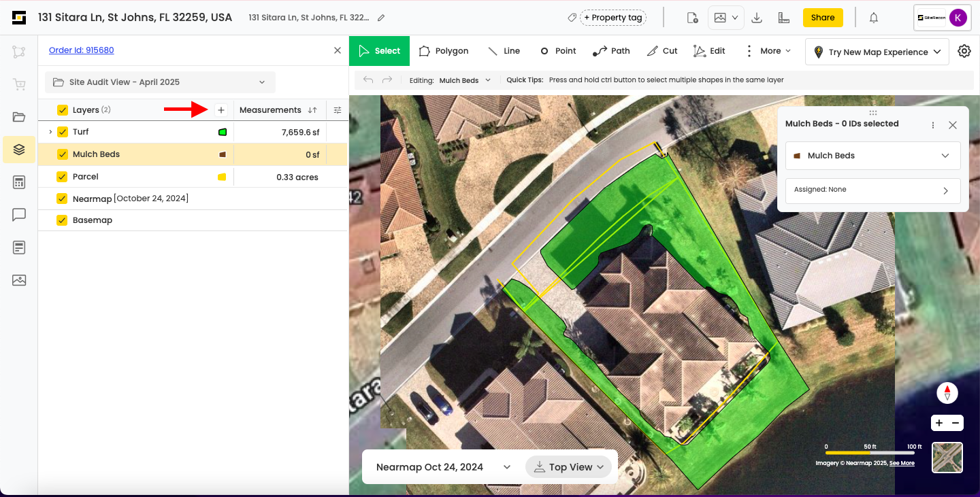Toggle the Basemap layer checkbox
980x497 pixels.
(63, 220)
